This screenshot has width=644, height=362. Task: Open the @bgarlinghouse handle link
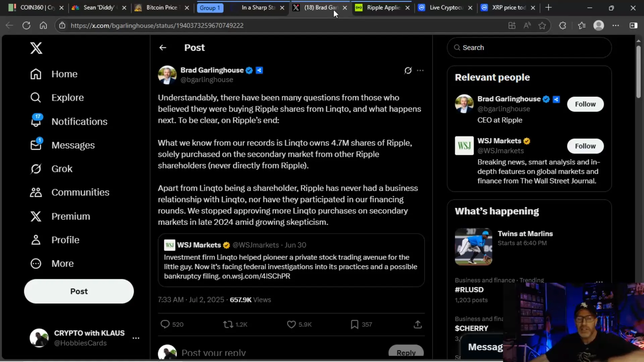click(x=207, y=80)
